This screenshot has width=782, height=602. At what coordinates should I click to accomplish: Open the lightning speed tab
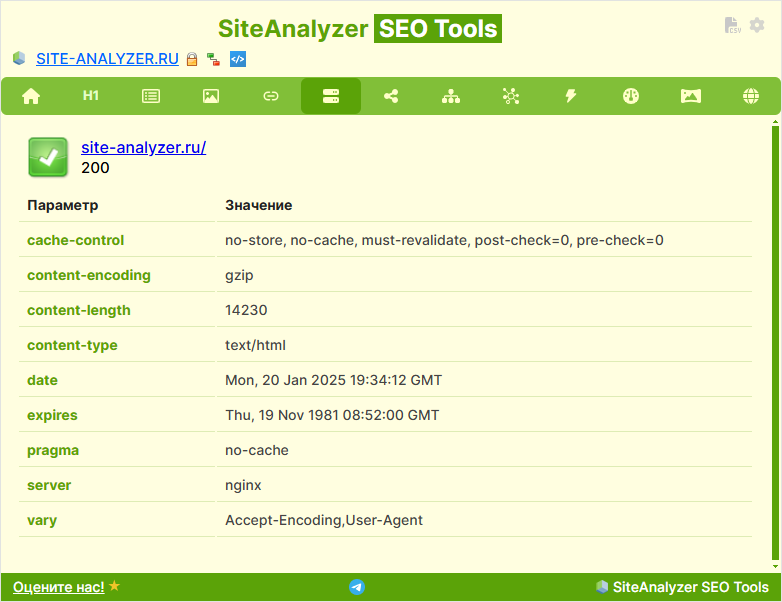point(571,96)
